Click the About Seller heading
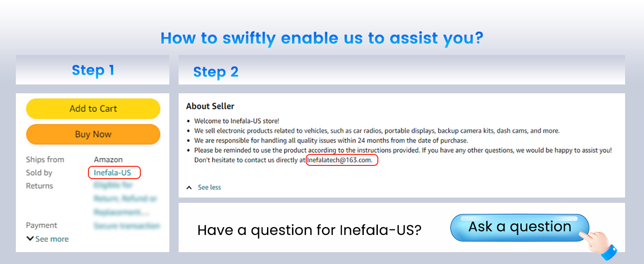This screenshot has height=264, width=644. pyautogui.click(x=210, y=106)
